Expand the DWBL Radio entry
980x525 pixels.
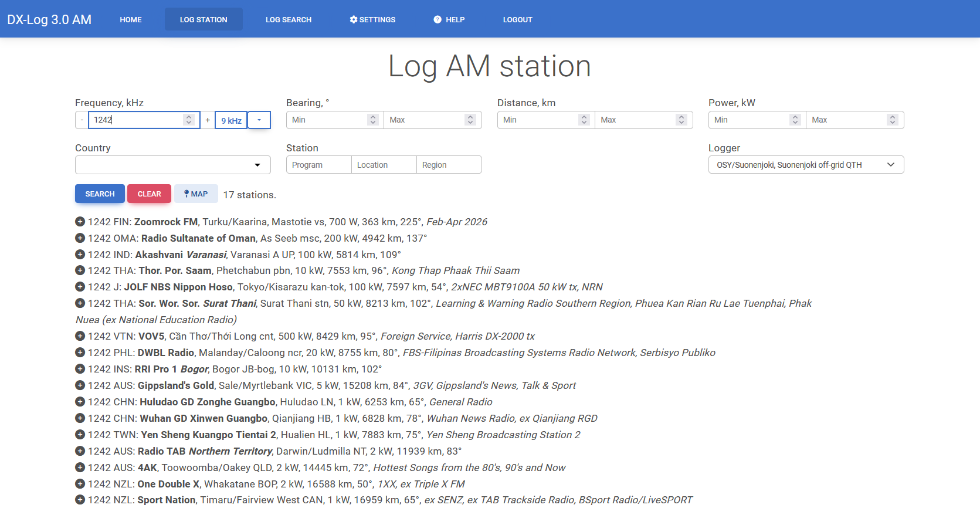pos(80,353)
